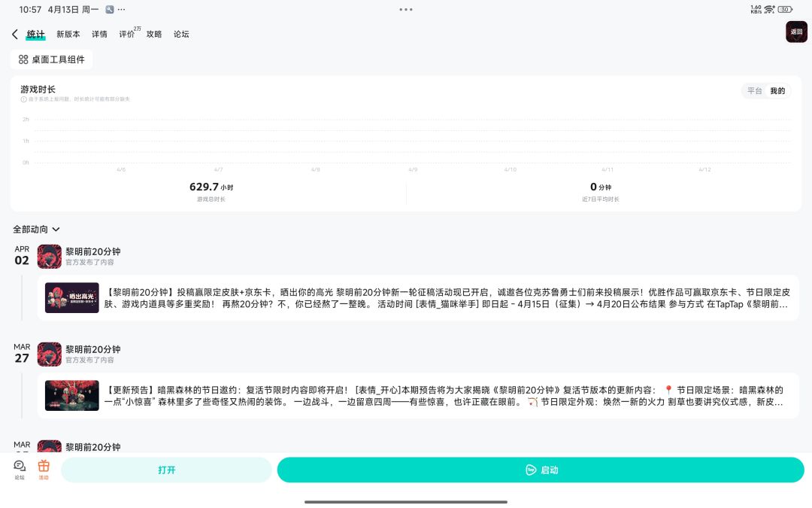
Task: Open the 论坛 tab at top
Action: 181,34
